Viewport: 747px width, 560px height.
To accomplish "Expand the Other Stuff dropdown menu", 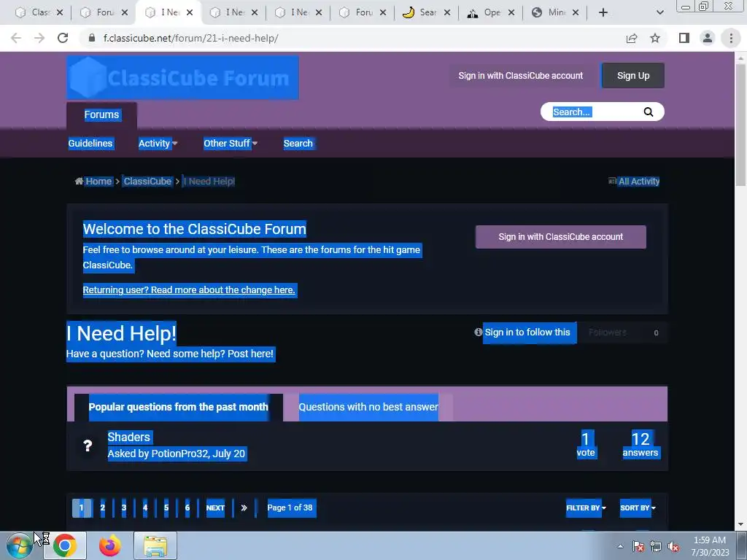I will point(230,144).
